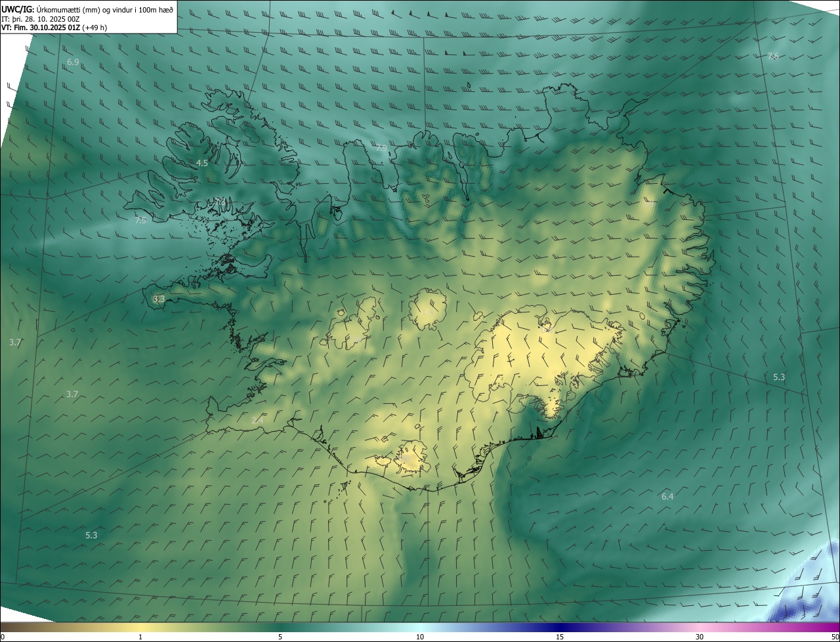The image size is (840, 642).
Task: Select the init time "IT: þri. 28. 10. 2025 00Z"
Action: [41, 18]
